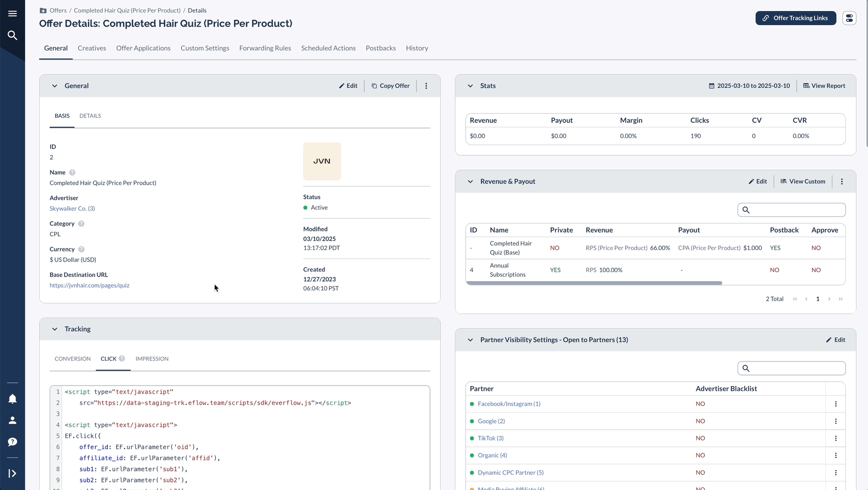The image size is (868, 490).
Task: Click the CLICK tab help icon
Action: coord(122,359)
